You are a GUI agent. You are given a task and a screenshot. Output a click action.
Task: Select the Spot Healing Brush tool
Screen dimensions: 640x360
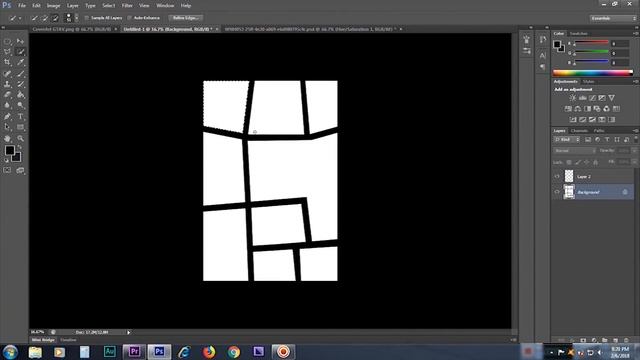7,73
